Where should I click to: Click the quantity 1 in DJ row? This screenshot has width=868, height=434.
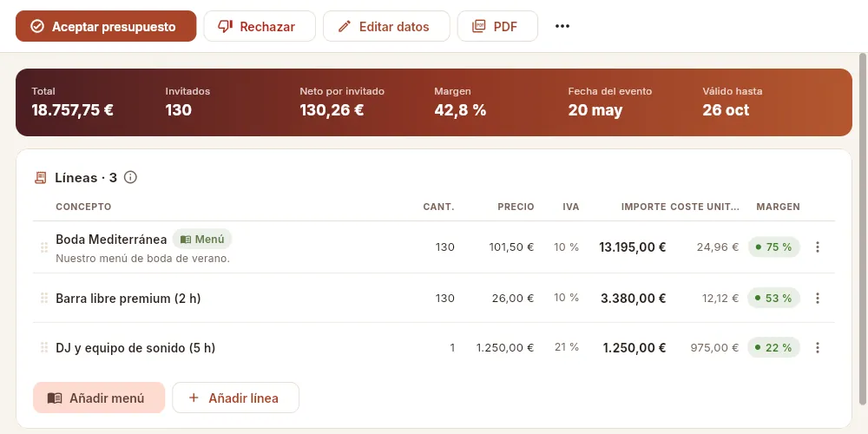[x=452, y=348]
